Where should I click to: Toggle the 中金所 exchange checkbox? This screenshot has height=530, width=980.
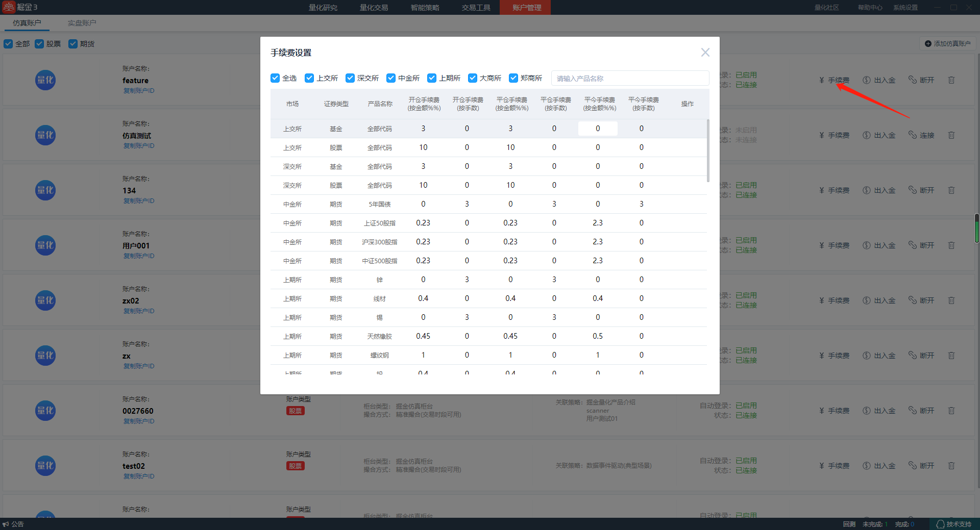(x=391, y=78)
